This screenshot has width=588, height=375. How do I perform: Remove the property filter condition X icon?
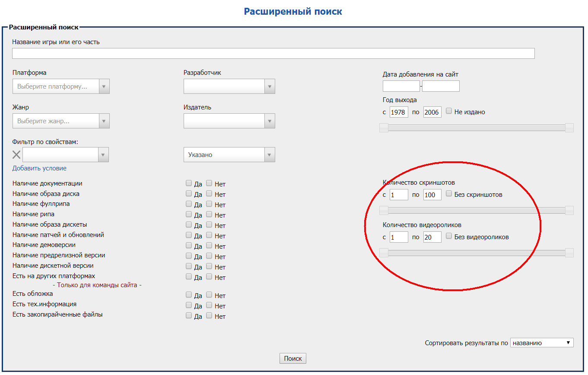[x=16, y=155]
